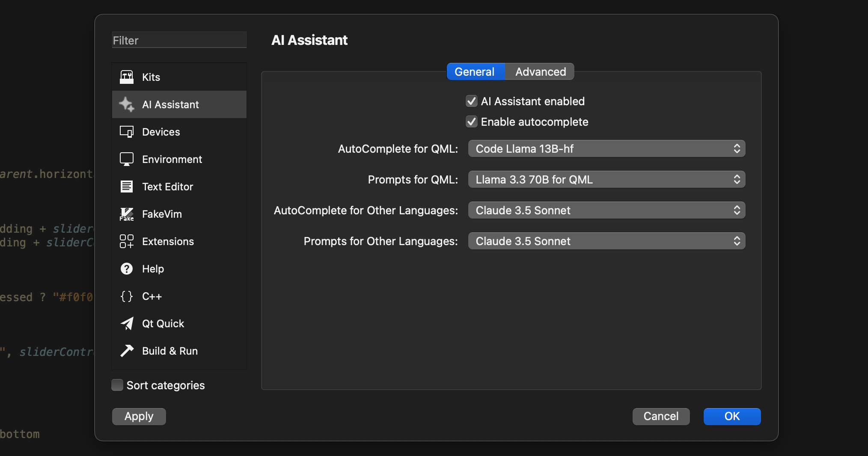868x456 pixels.
Task: Select the Kits settings icon
Action: (127, 77)
